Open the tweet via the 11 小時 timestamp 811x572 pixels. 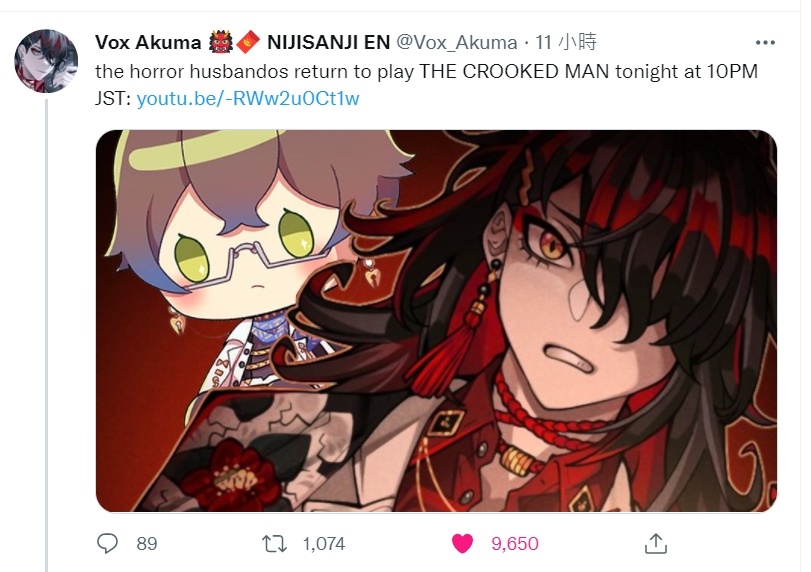click(x=566, y=42)
